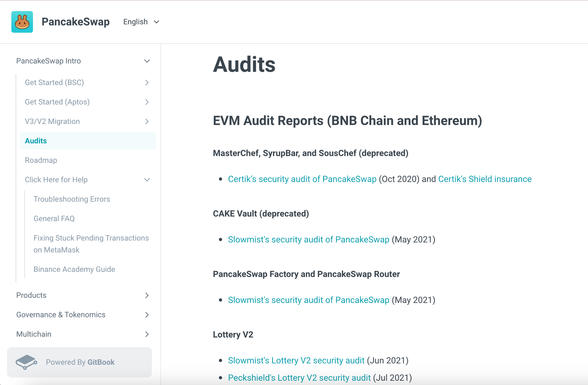Open the Multichain sidebar section
The height and width of the screenshot is (385, 588).
pos(34,334)
